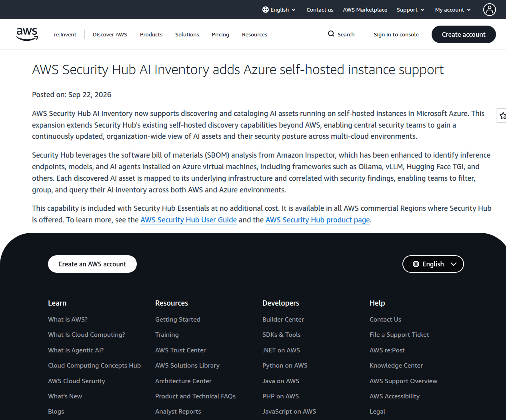Open AWS re:Post link
This screenshot has width=506, height=420.
click(387, 350)
